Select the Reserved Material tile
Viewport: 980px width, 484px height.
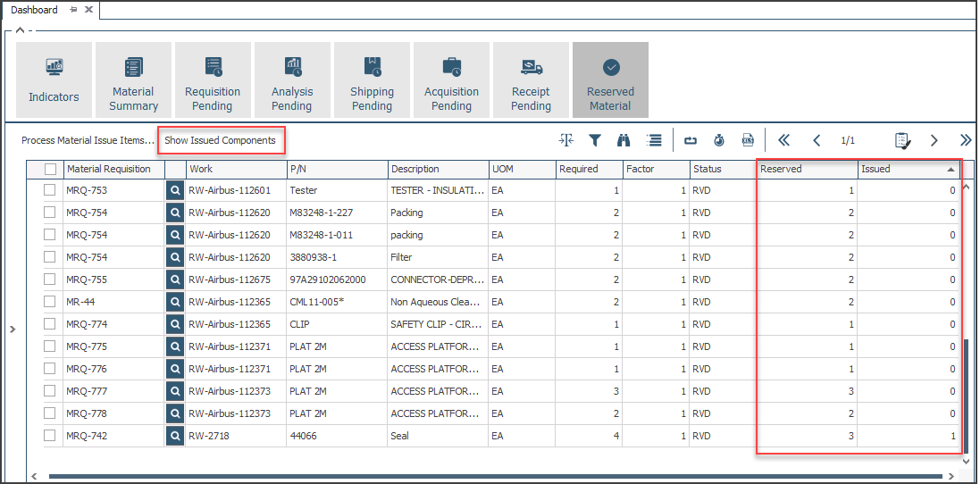611,80
